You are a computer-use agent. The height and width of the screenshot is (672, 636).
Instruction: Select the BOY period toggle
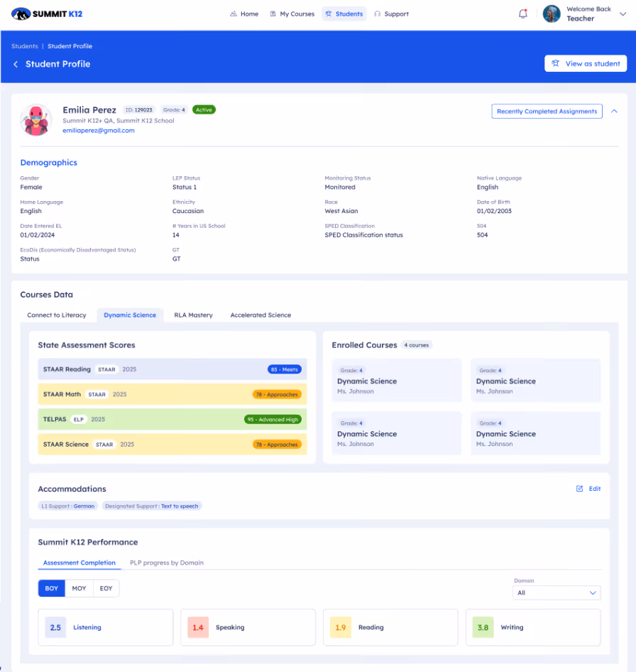tap(51, 588)
